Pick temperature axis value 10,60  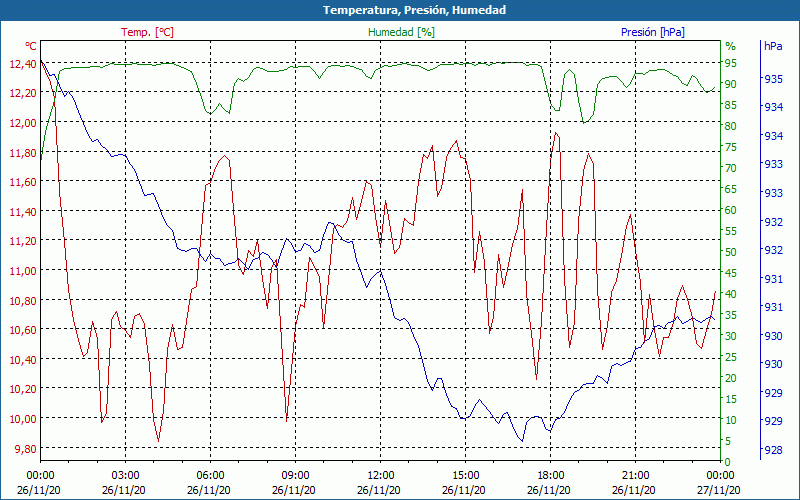[x=23, y=330]
